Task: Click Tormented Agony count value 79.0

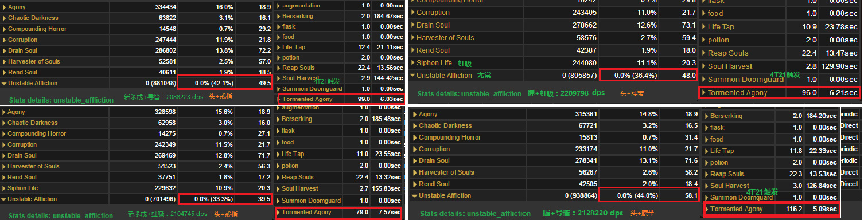Action: coord(361,212)
